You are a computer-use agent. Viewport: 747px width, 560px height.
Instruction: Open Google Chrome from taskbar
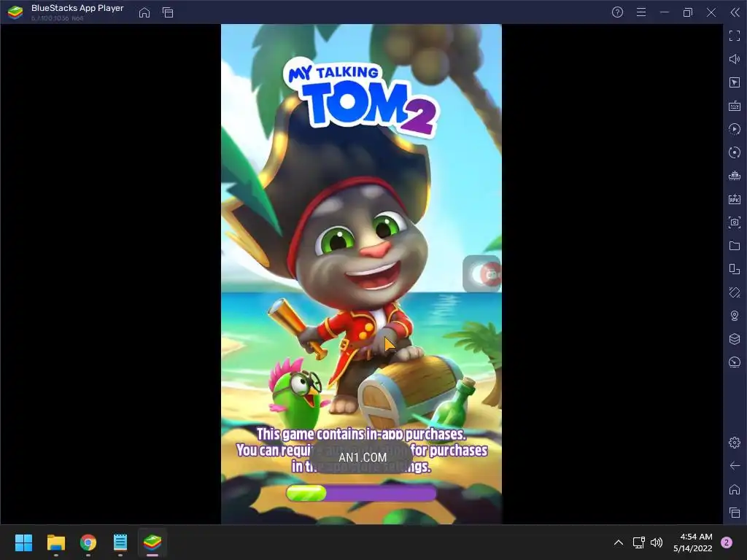tap(88, 542)
